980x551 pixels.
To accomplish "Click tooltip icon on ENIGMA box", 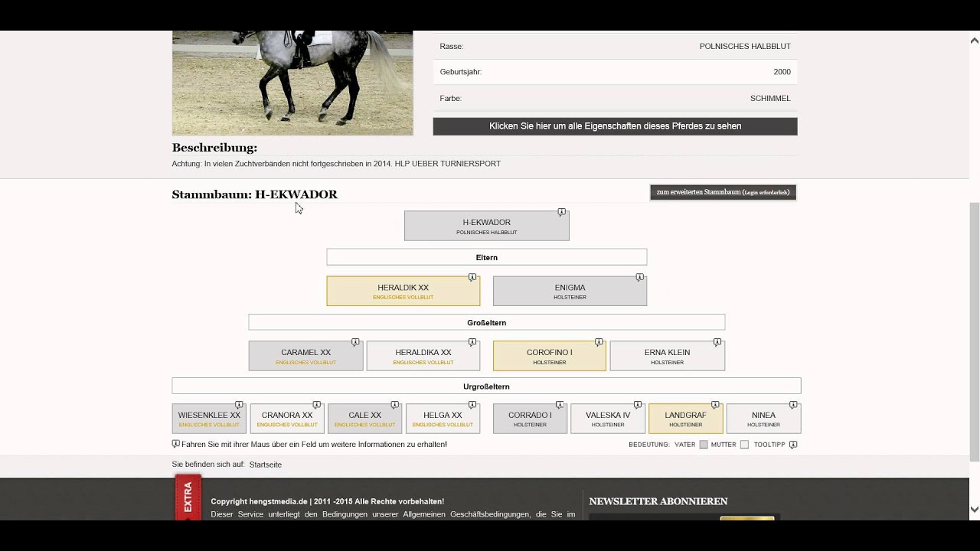I will 639,277.
